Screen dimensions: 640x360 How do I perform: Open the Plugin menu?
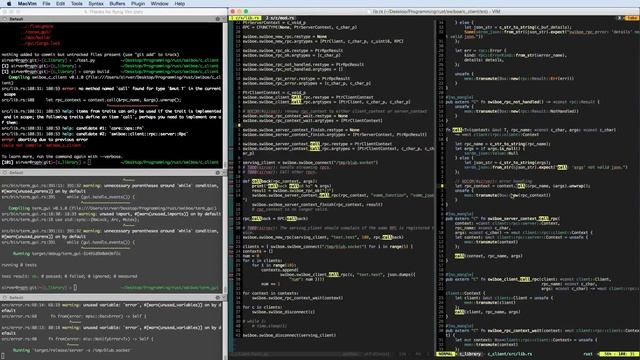pos(138,4)
